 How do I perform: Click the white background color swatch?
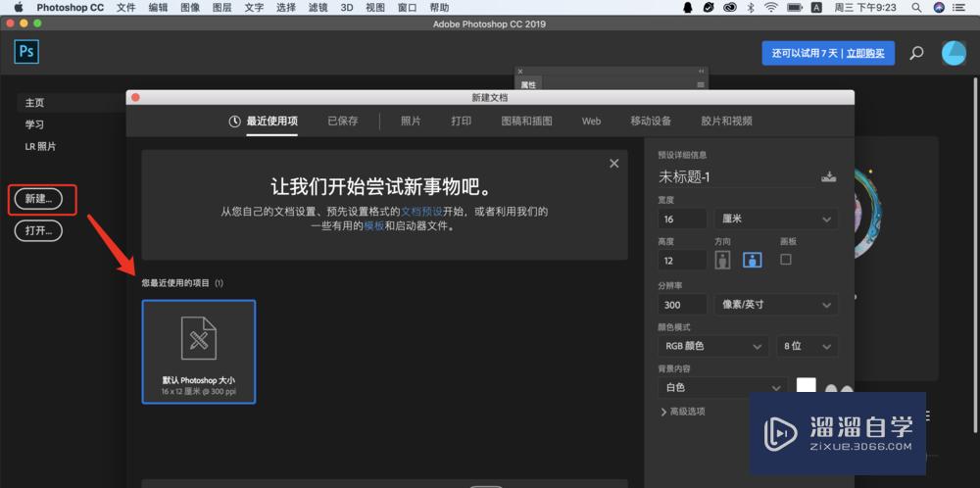click(807, 387)
